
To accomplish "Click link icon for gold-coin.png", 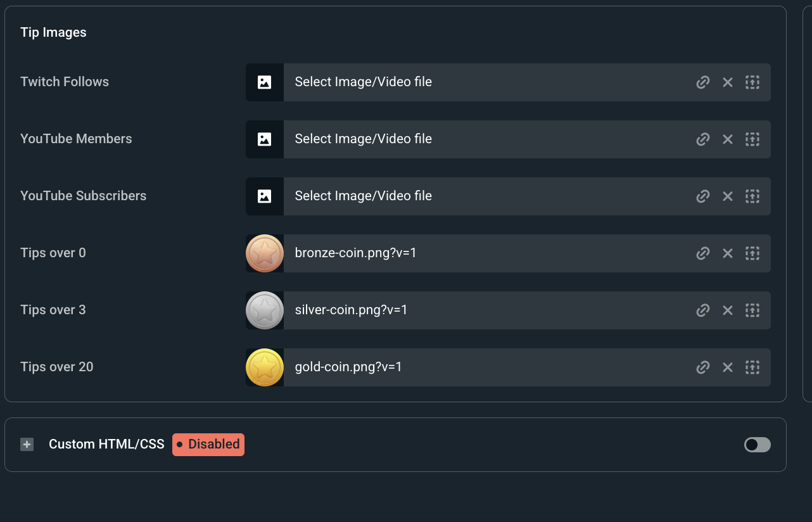I will coord(702,367).
